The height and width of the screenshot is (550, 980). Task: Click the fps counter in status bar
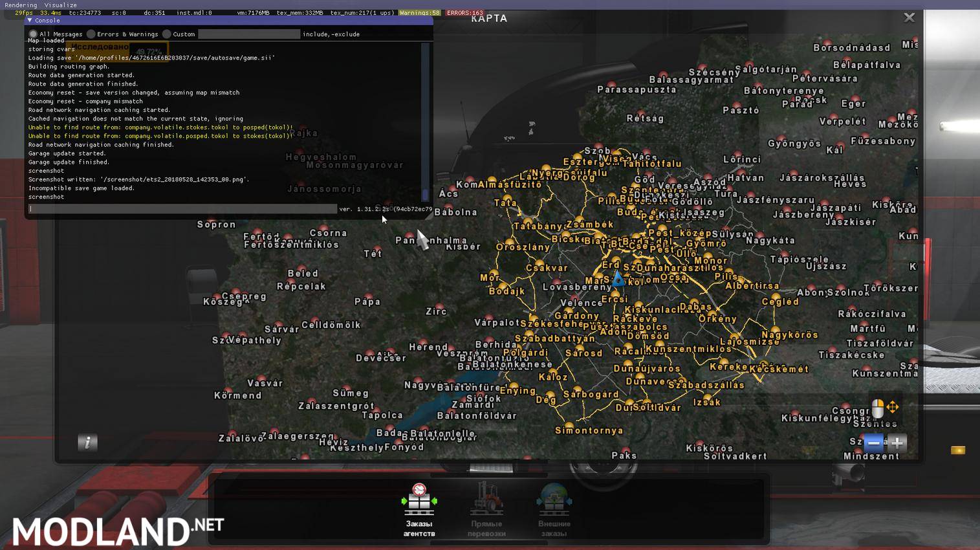24,13
